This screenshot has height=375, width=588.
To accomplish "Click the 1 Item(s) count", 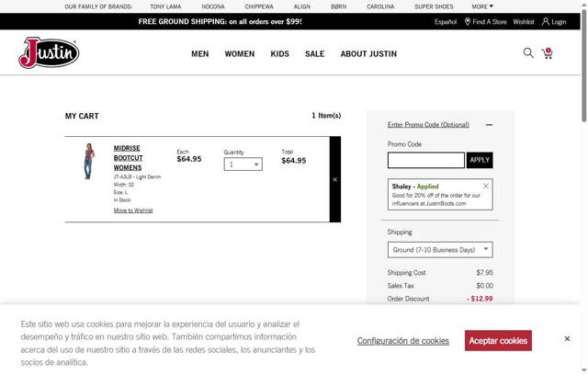I will tap(326, 116).
